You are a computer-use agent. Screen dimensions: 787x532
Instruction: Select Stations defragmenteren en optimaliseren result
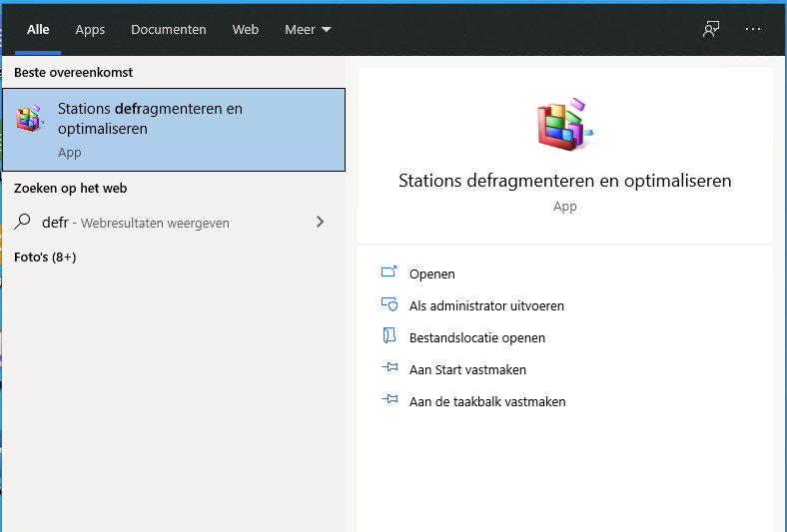pyautogui.click(x=174, y=130)
